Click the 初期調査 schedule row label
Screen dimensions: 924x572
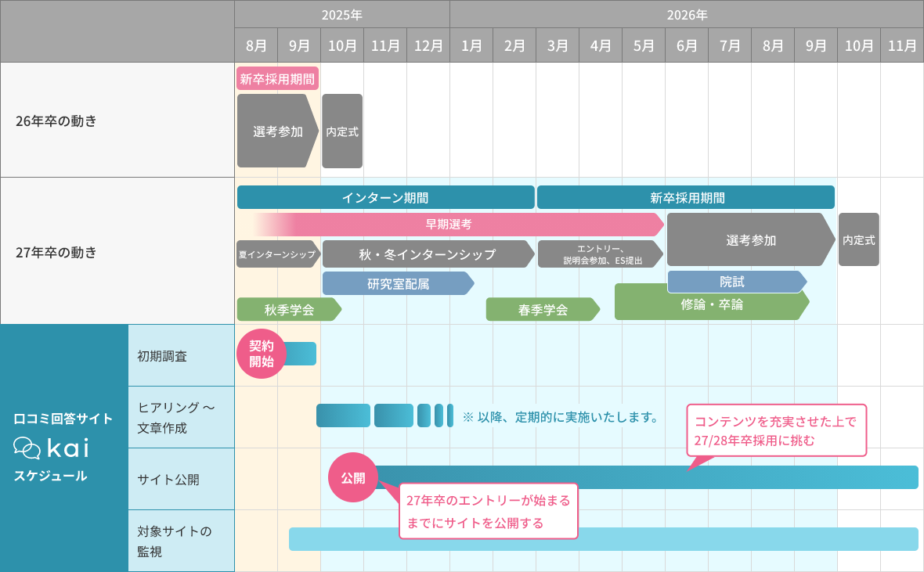[162, 356]
